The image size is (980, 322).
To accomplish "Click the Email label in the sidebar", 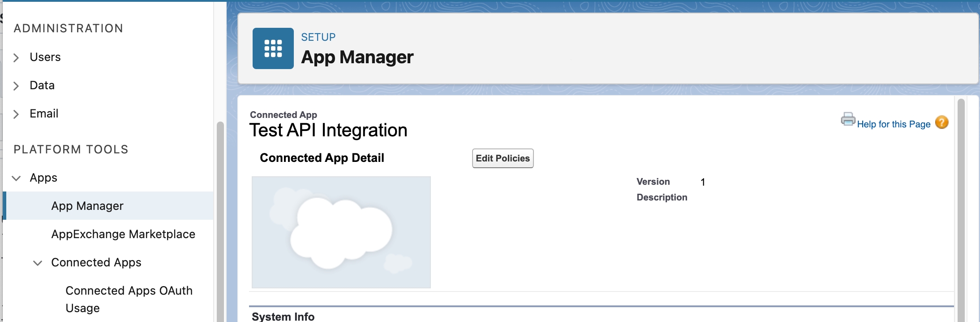I will pyautogui.click(x=44, y=113).
